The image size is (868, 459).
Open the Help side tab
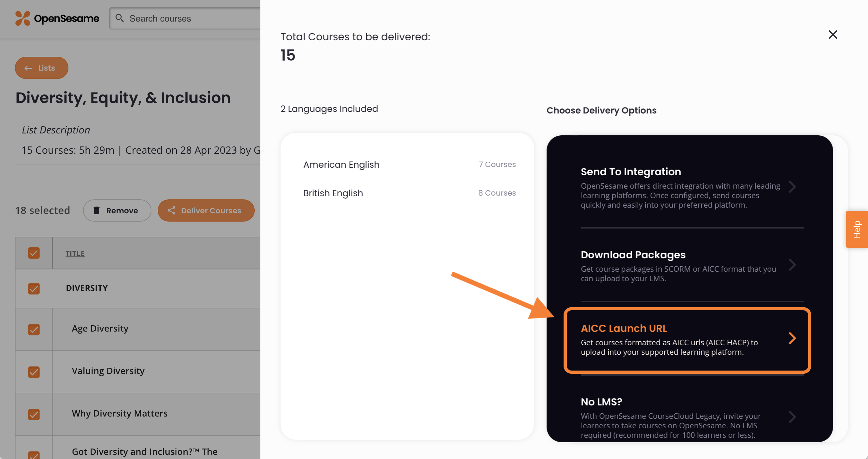[x=857, y=229]
